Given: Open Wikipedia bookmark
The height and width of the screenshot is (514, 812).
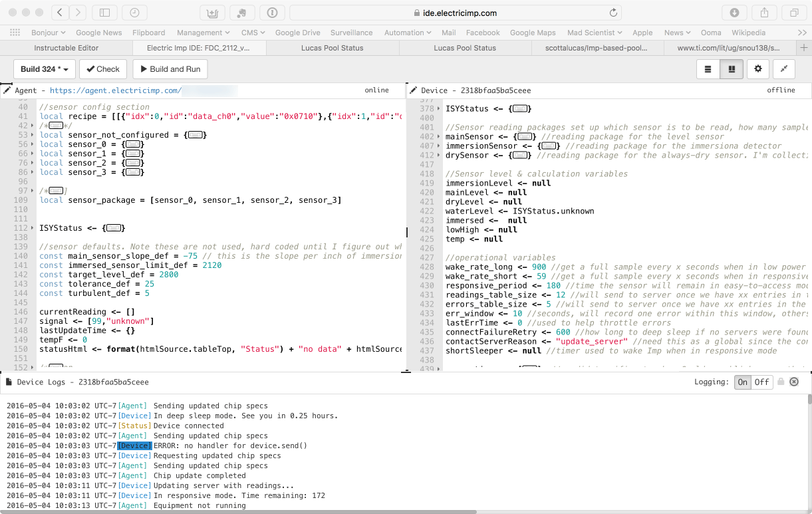Looking at the screenshot, I should click(748, 33).
